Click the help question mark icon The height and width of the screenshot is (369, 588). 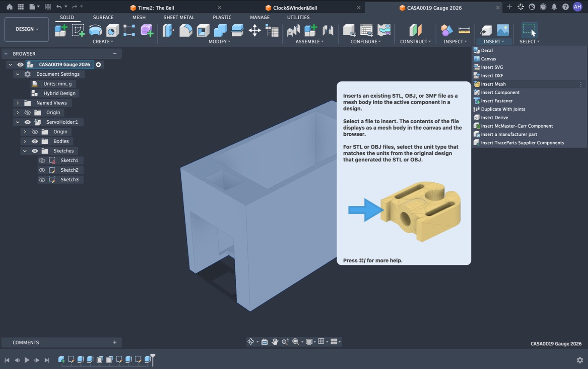pyautogui.click(x=565, y=7)
